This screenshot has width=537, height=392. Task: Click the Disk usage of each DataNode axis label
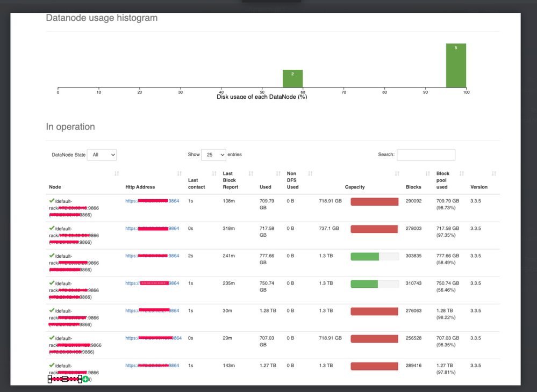pyautogui.click(x=262, y=97)
